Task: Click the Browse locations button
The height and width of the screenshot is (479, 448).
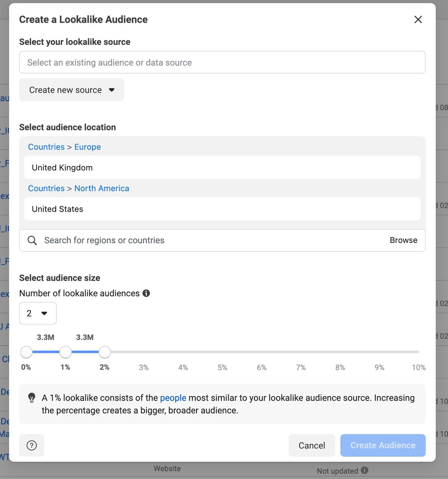Action: tap(403, 240)
